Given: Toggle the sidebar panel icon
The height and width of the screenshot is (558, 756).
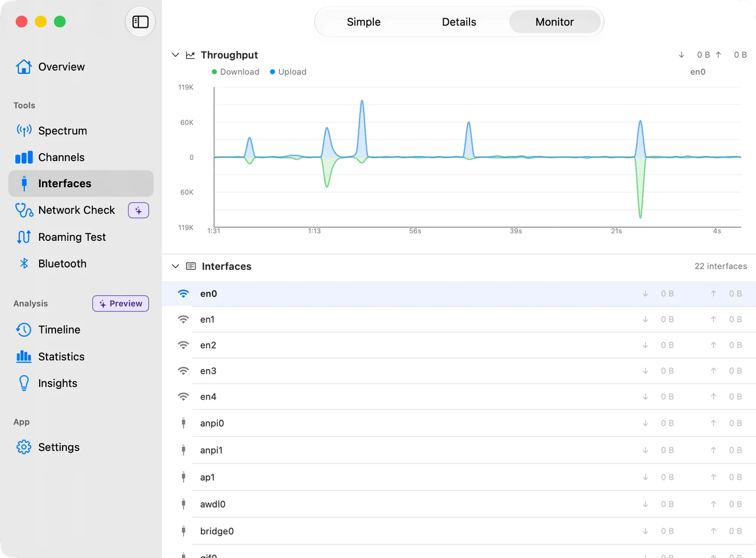Looking at the screenshot, I should (x=141, y=22).
